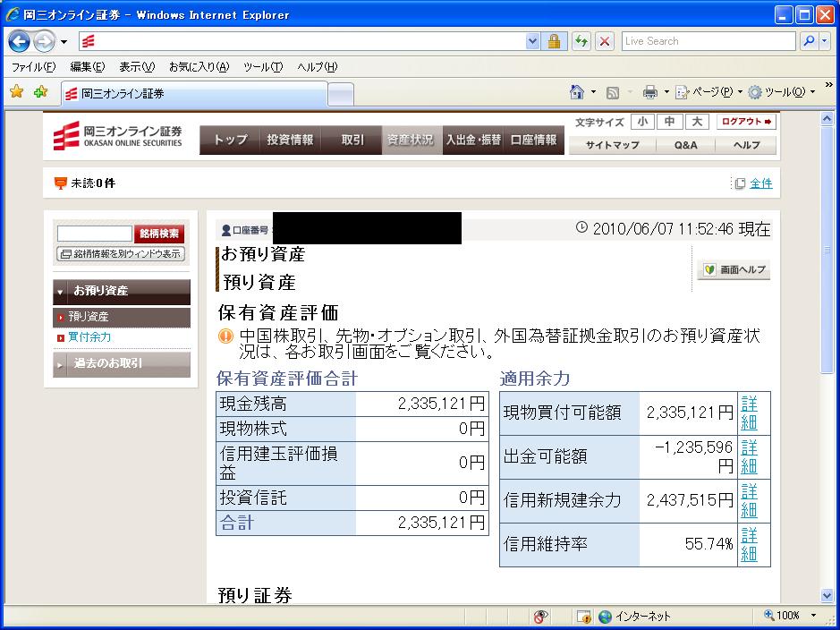This screenshot has height=630, width=840.
Task: Open the 取引 navigation tab
Action: click(x=352, y=140)
